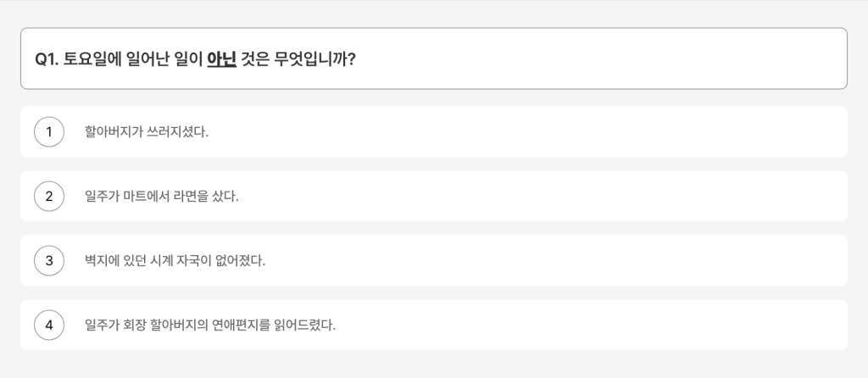
Task: Click the word '쓰러지셨다' in option 1
Action: coord(178,131)
